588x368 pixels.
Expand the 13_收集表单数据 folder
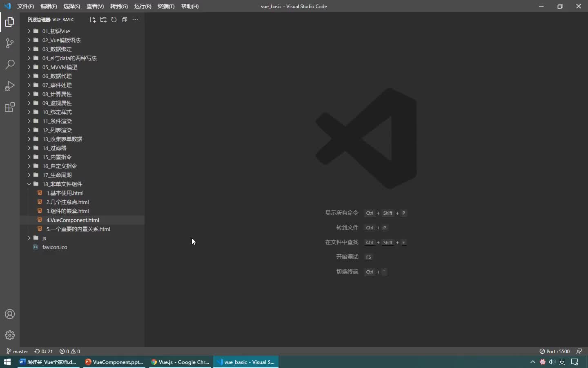pyautogui.click(x=82, y=139)
